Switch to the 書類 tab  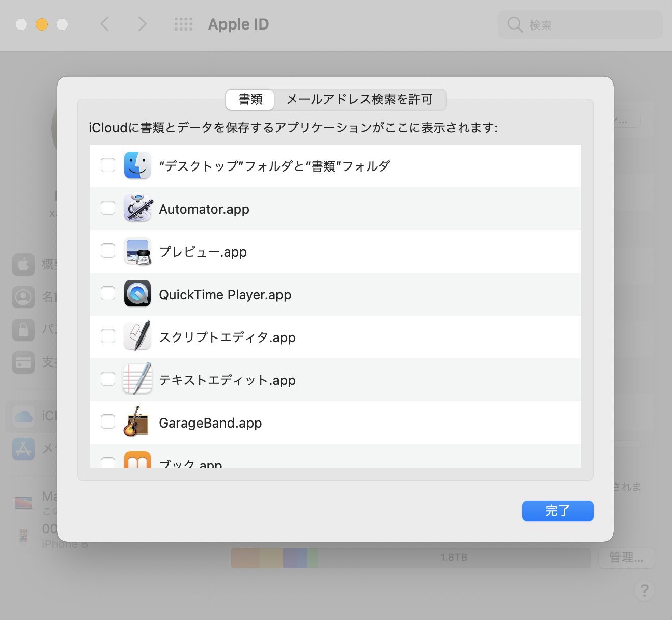[250, 99]
